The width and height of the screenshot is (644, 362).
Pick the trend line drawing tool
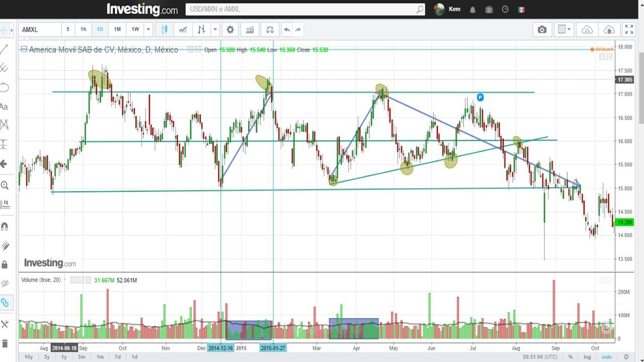click(x=5, y=49)
